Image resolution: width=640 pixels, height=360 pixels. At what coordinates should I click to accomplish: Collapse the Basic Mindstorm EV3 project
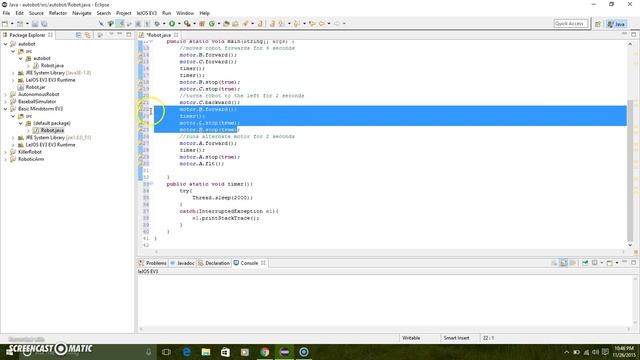click(x=6, y=109)
